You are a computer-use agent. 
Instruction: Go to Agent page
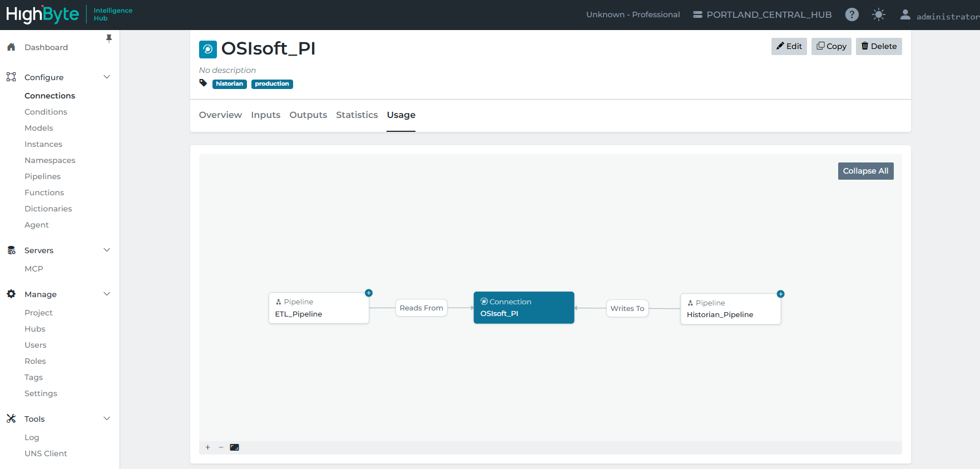37,225
